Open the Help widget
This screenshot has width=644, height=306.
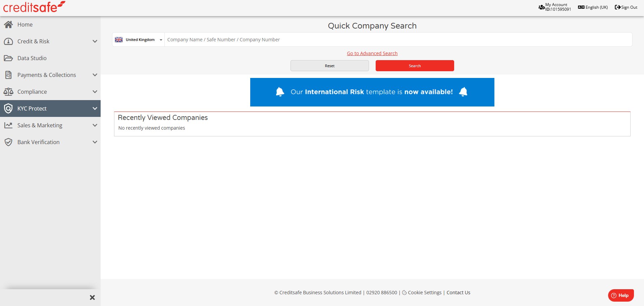click(621, 295)
